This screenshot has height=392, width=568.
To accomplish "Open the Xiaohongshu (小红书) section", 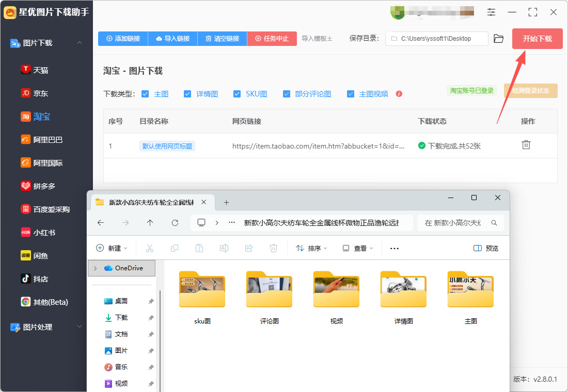I will 38,233.
